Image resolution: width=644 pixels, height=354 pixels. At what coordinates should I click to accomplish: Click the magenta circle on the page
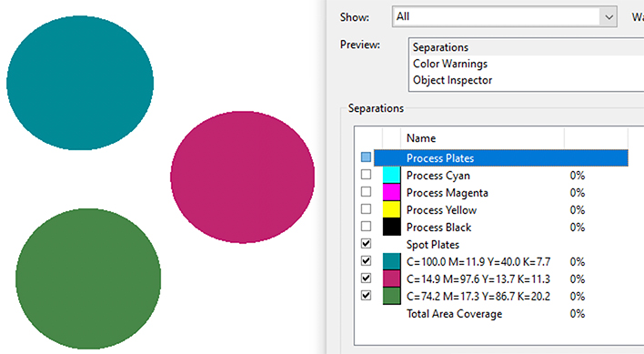pyautogui.click(x=242, y=177)
